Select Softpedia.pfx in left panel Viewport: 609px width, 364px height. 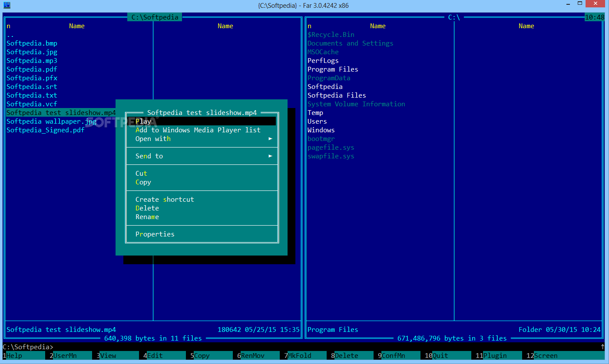32,78
